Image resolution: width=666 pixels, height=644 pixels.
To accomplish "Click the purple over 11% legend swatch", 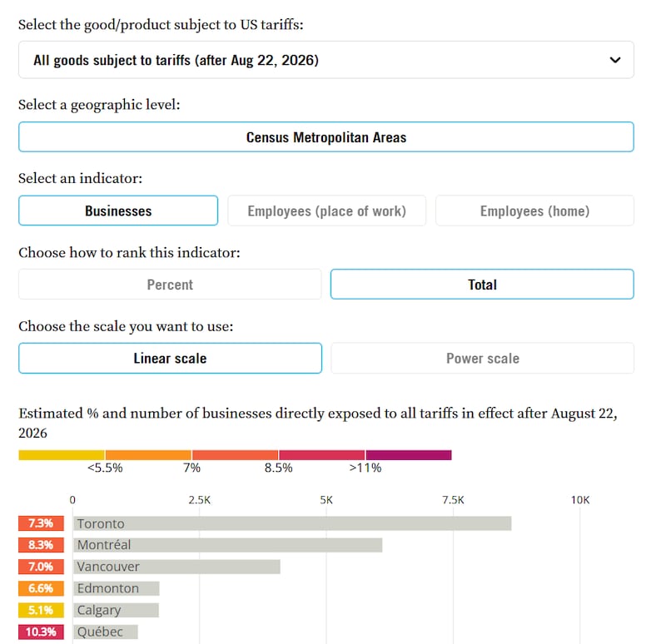I will pos(409,455).
